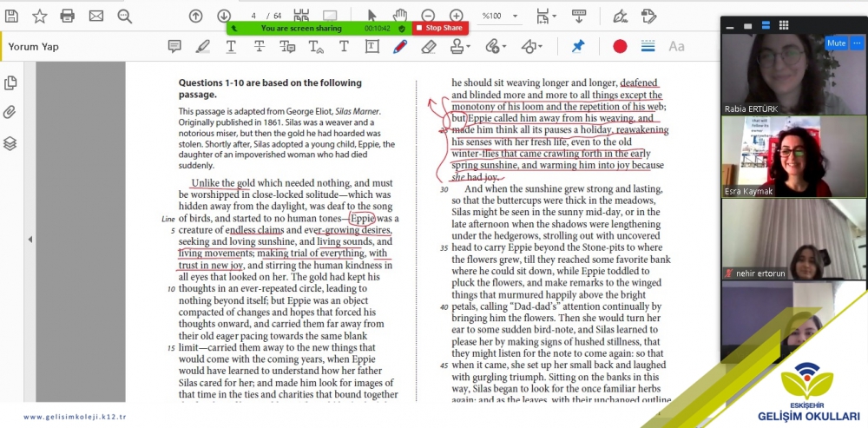Go to previous page with up arrow
Image resolution: width=868 pixels, height=428 pixels.
coord(195,16)
